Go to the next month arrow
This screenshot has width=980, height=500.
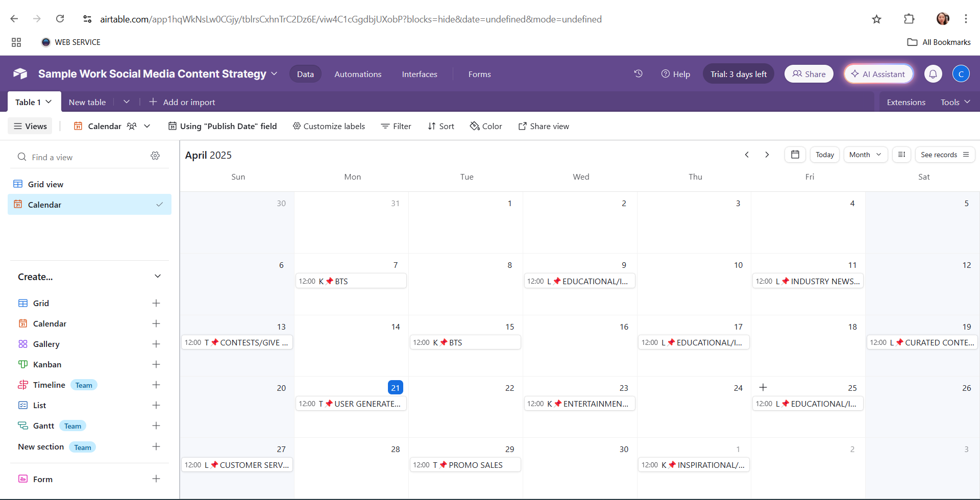pos(767,155)
